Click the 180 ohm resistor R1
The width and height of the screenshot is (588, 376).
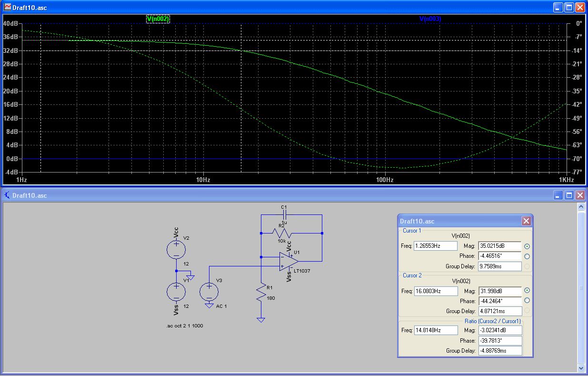pos(260,293)
